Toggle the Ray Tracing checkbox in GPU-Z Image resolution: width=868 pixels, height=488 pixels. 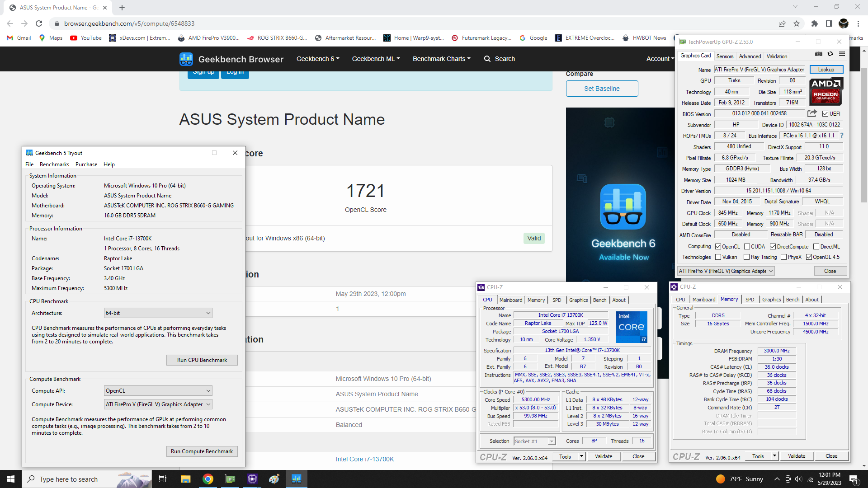[747, 257]
